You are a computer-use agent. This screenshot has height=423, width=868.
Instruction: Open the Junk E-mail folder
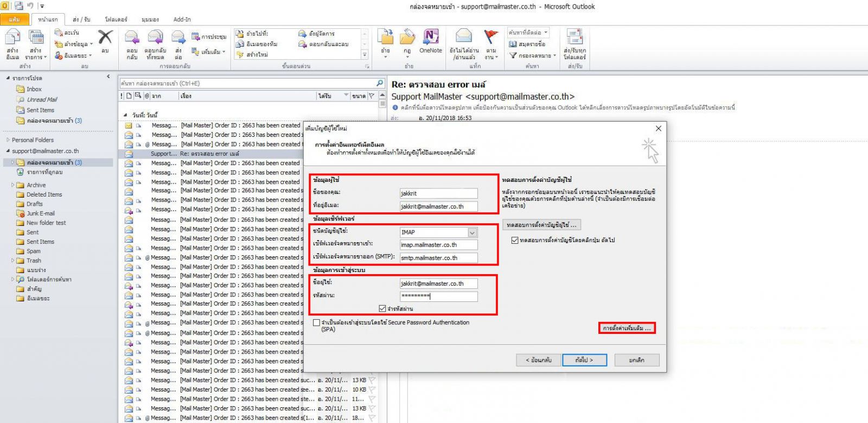[40, 213]
